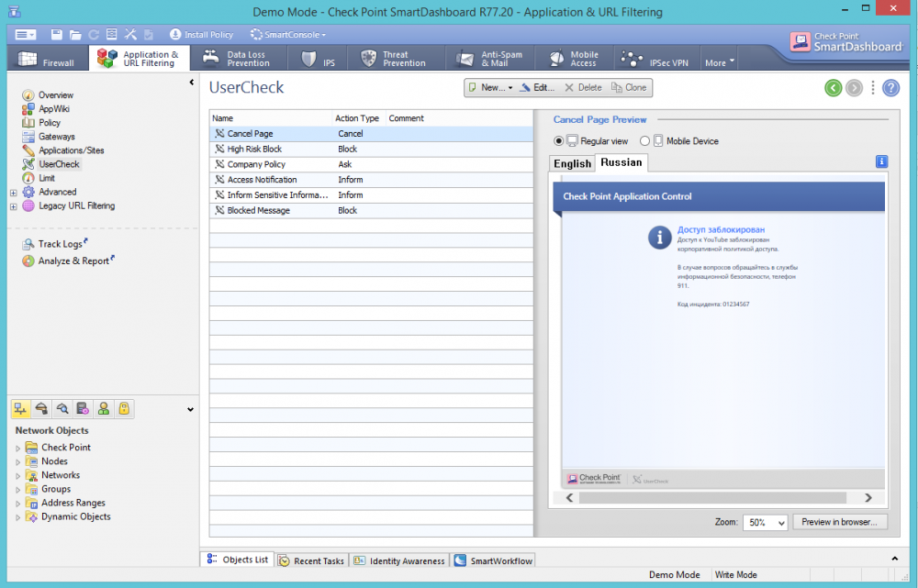918x588 pixels.
Task: Select the Servers and OPSEC icon
Action: (83, 408)
